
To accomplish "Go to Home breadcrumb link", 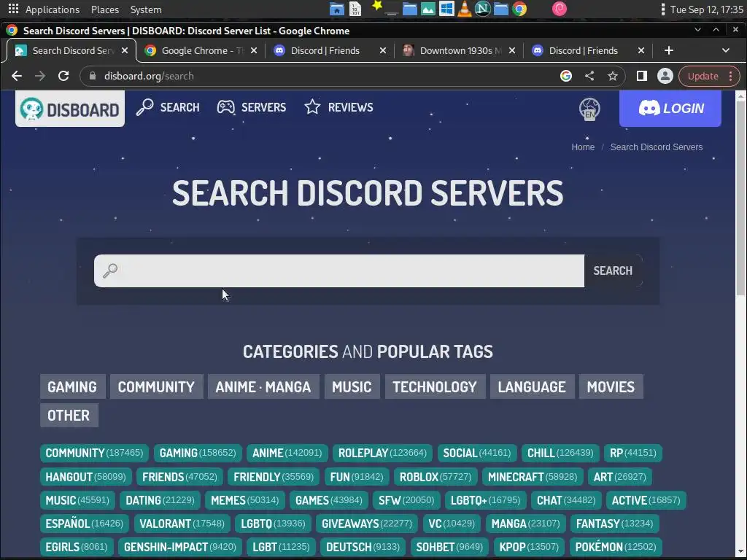I will (x=583, y=147).
